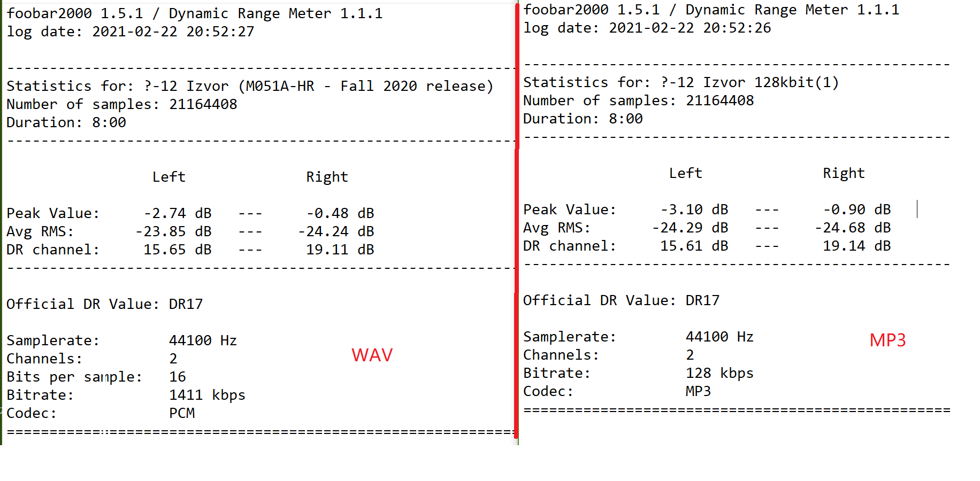980x481 pixels.
Task: Click the WAV 'DR channel:' row label
Action: [x=53, y=250]
